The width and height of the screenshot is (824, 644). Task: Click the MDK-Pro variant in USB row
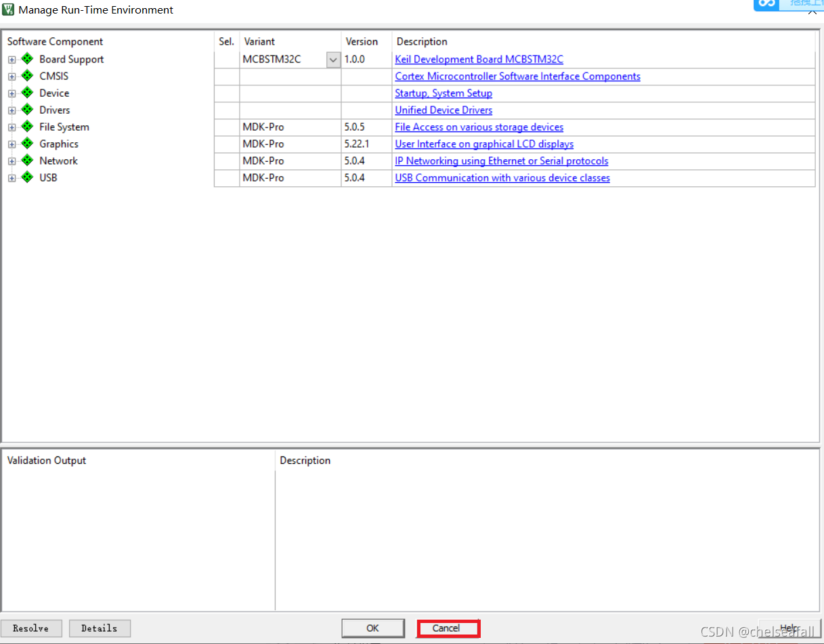click(x=263, y=178)
